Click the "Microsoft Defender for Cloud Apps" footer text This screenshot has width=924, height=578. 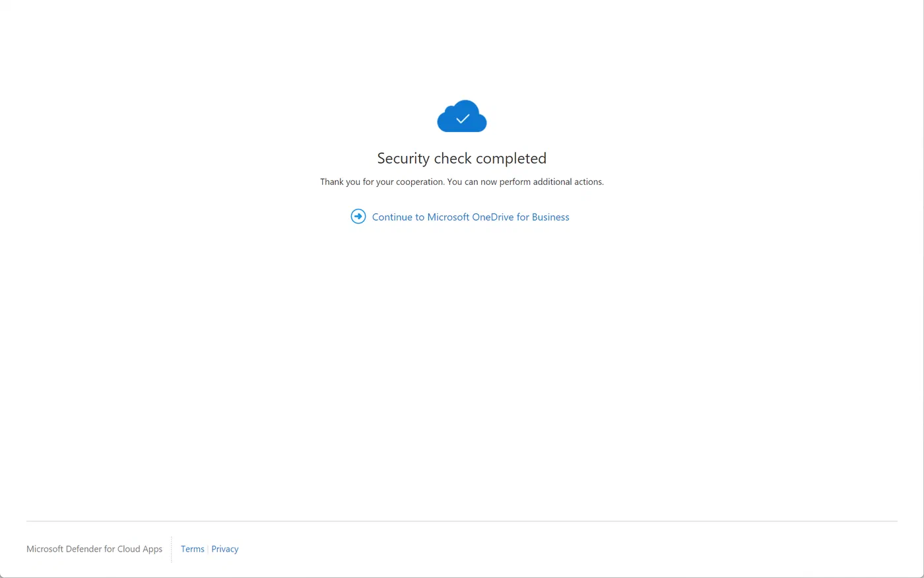point(94,549)
